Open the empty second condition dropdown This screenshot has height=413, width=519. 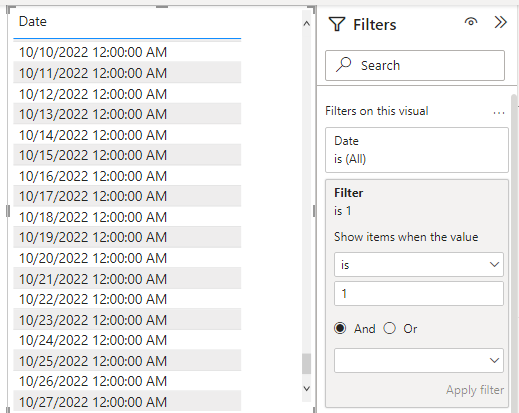click(419, 360)
